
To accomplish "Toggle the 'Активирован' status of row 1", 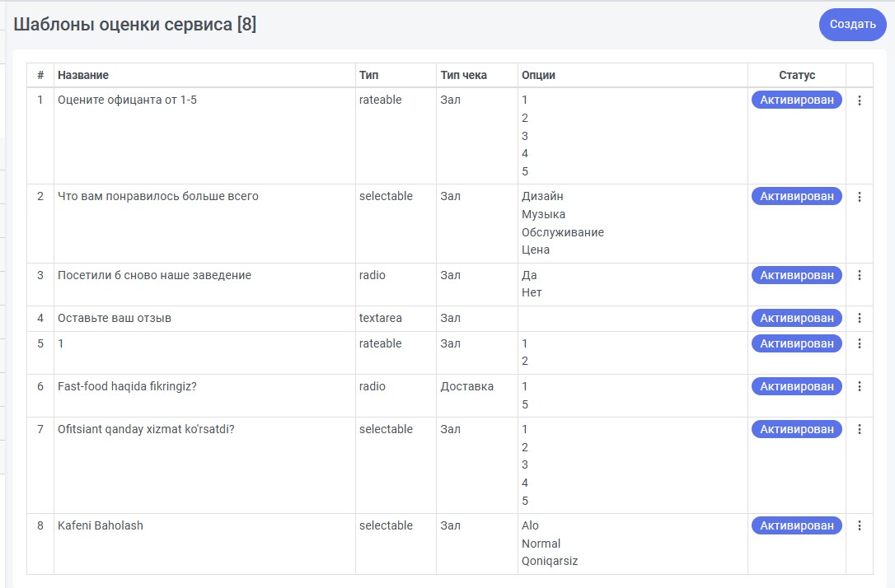I will [796, 100].
